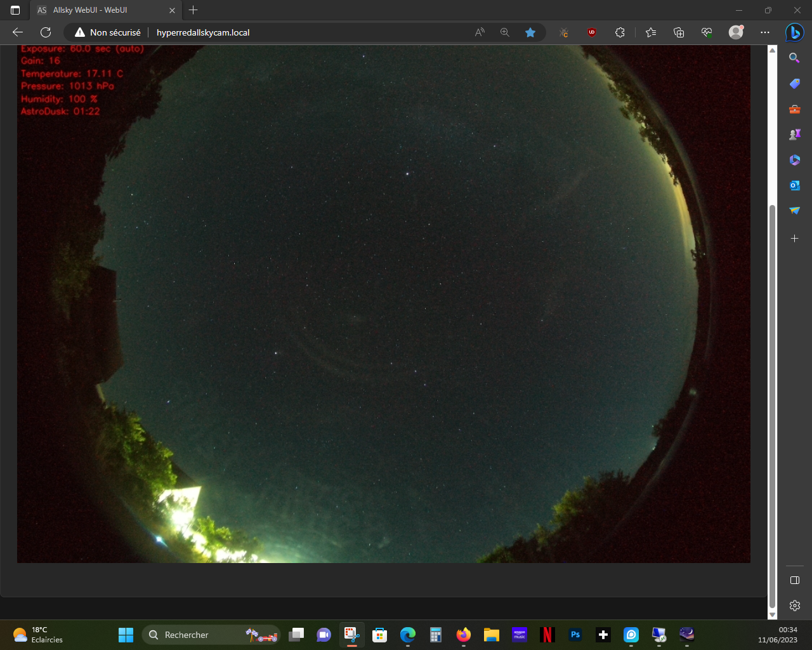This screenshot has height=650, width=812.
Task: Open the user profile avatar menu
Action: click(736, 32)
